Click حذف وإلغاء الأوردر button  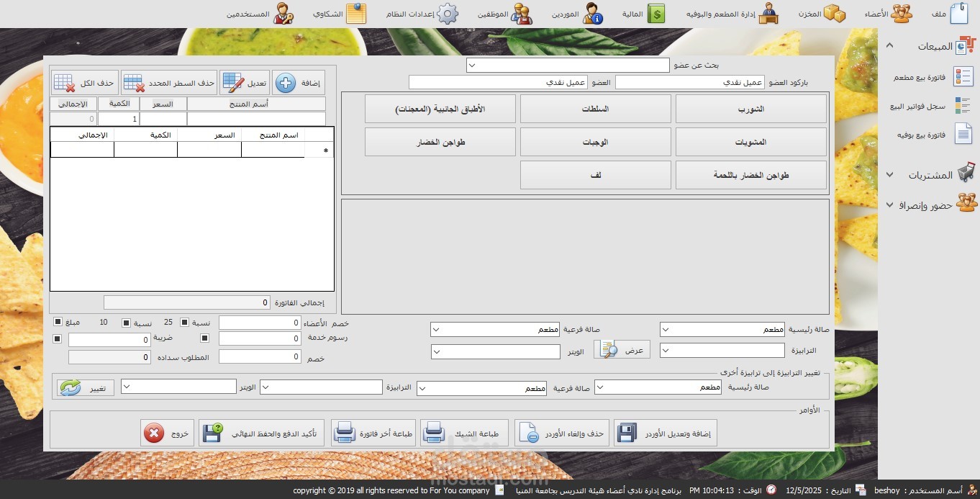click(x=562, y=433)
